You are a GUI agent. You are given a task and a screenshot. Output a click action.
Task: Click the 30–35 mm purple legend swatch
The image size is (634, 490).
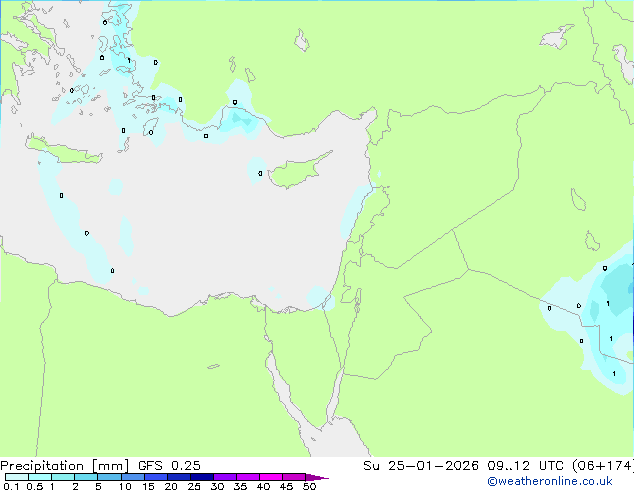[x=224, y=477]
